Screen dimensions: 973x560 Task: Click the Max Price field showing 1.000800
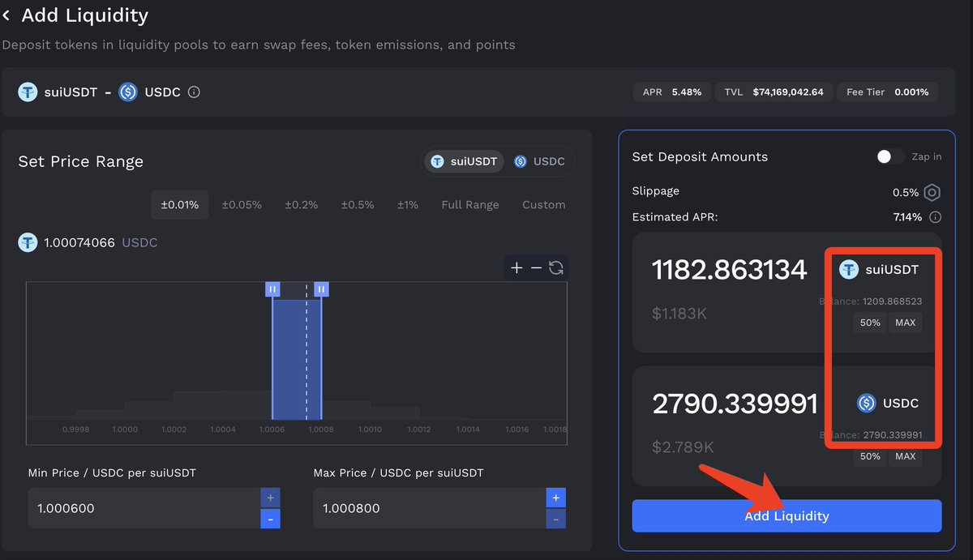click(x=429, y=508)
